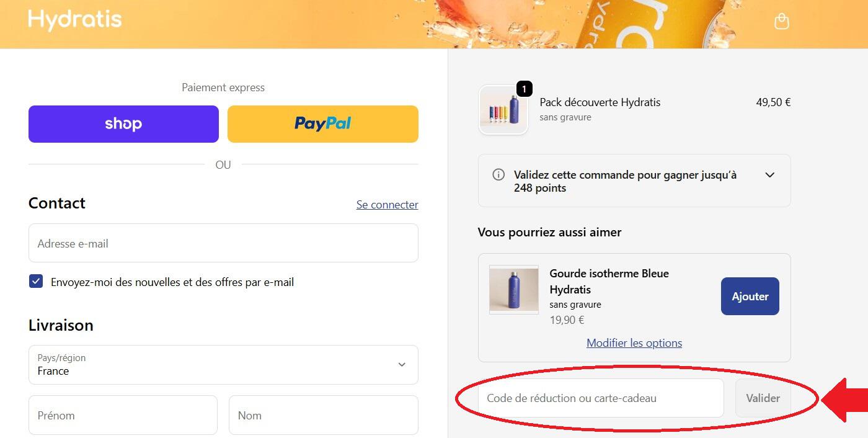Uncheck the email news and offers checkbox
868x438 pixels.
[36, 282]
